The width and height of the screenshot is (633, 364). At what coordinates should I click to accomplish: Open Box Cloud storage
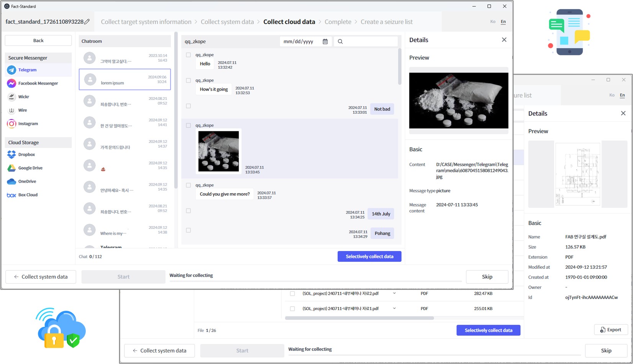click(x=38, y=195)
